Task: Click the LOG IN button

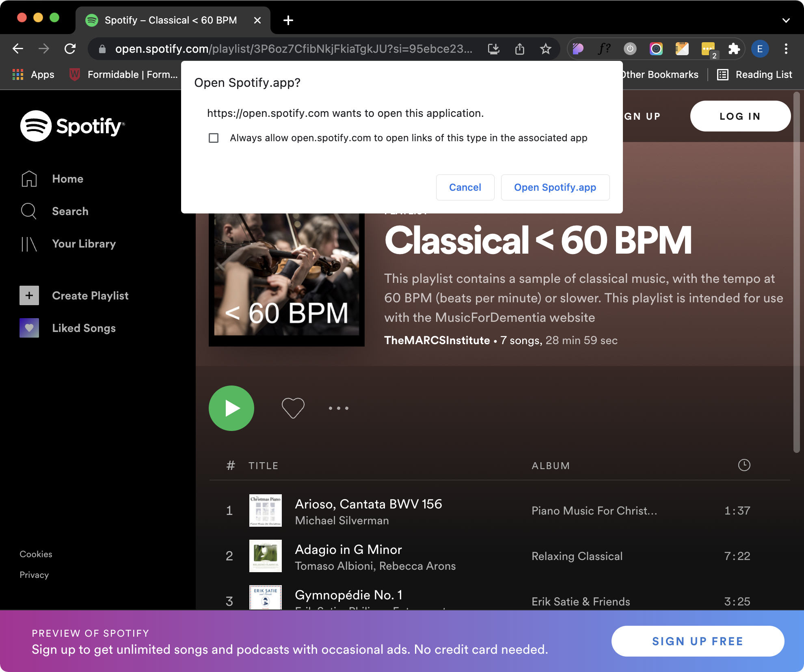Action: coord(740,116)
